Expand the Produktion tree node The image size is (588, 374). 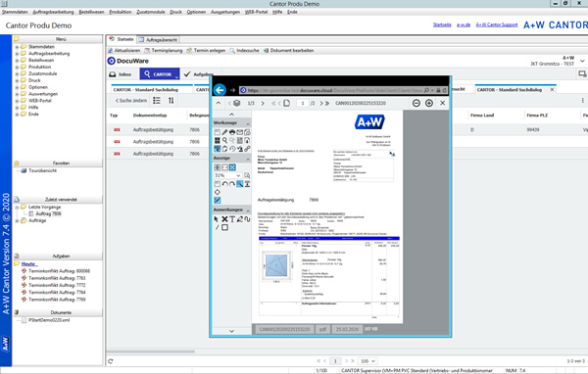17,68
